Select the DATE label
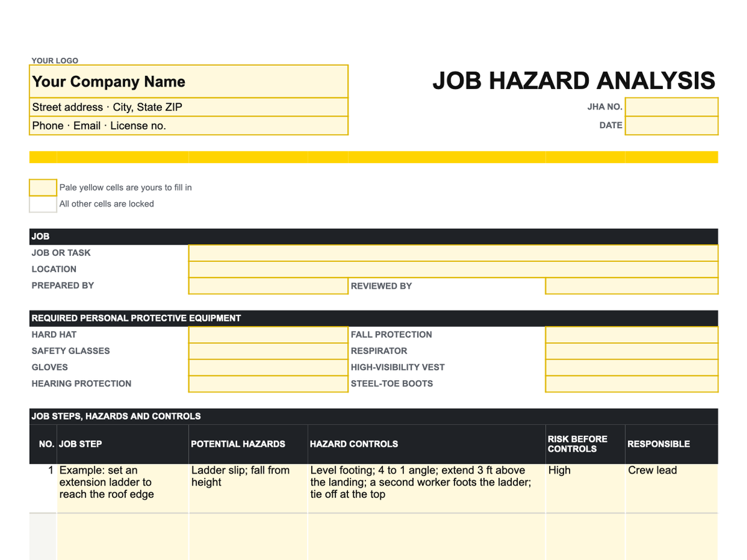747x560 pixels. pos(611,125)
